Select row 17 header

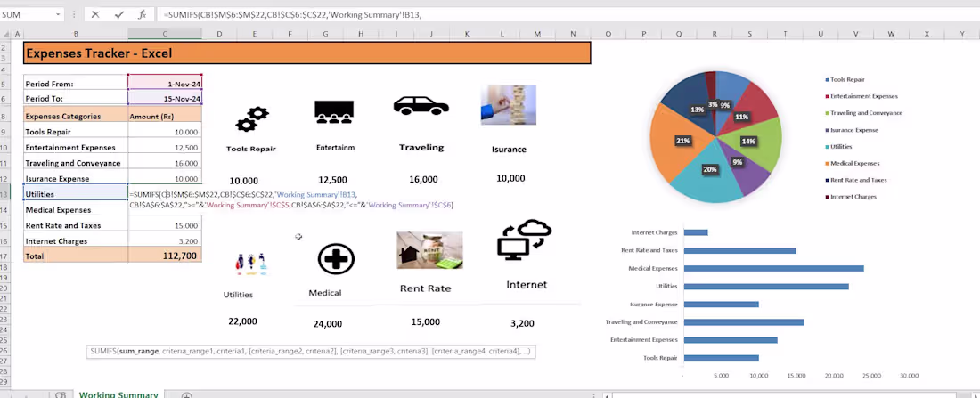tap(4, 256)
